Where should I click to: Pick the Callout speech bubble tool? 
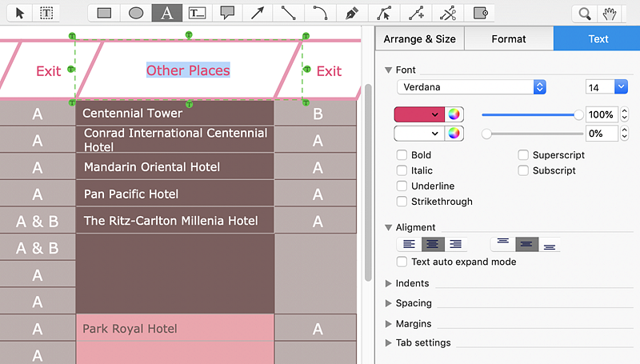click(227, 14)
